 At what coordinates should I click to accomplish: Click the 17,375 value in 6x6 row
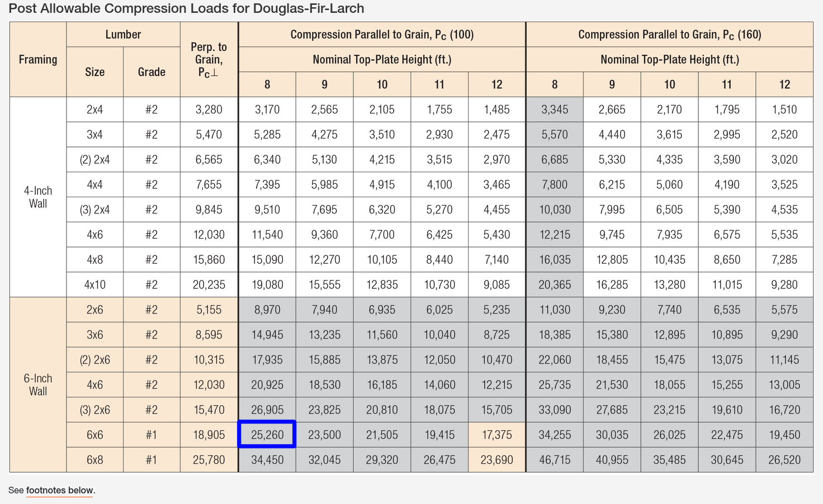pyautogui.click(x=496, y=435)
